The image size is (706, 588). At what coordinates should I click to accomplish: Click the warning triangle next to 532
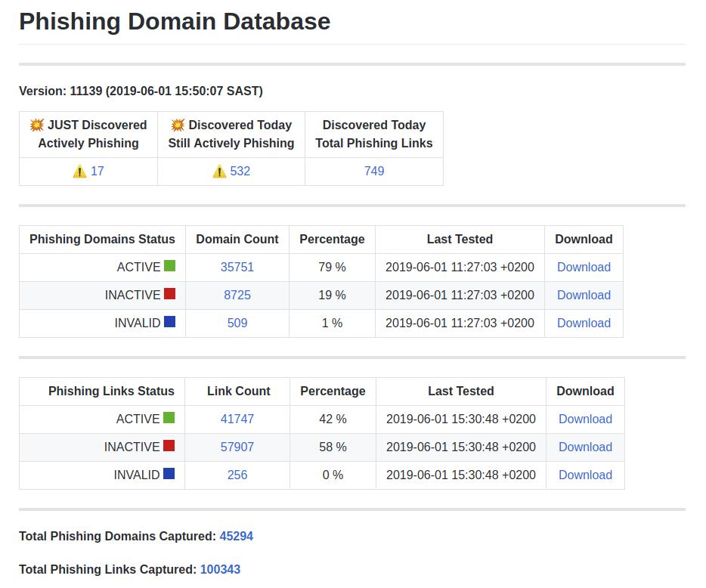click(219, 171)
